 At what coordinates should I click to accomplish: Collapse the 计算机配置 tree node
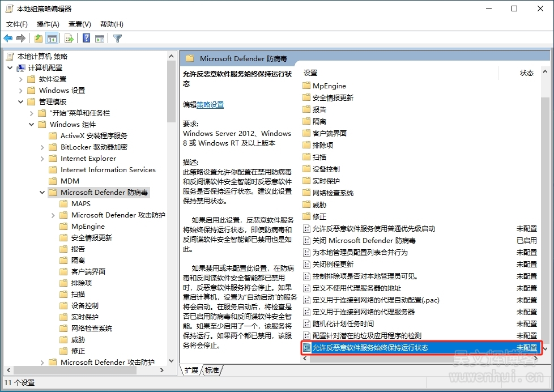[10, 68]
